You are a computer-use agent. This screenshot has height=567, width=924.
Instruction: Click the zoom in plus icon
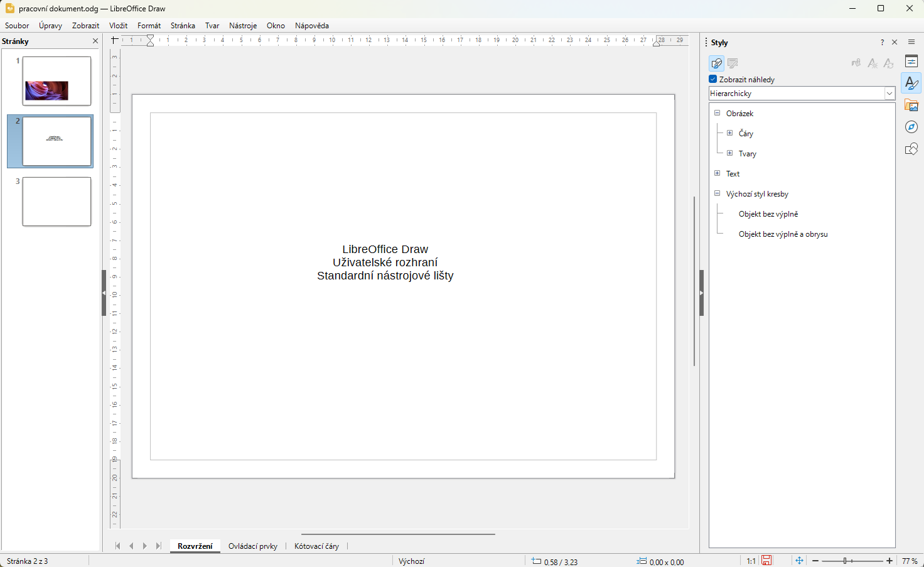click(889, 561)
